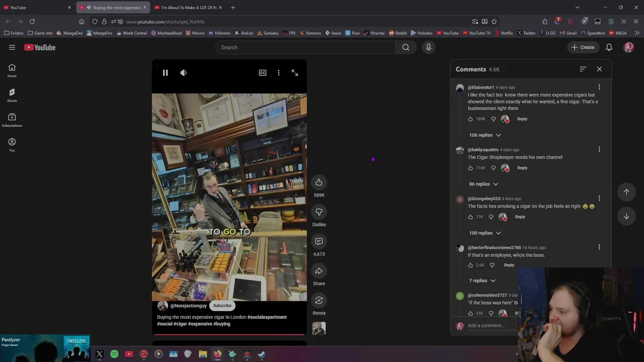This screenshot has width=644, height=362.
Task: Like the @Grungeboy523 comment
Action: coord(470,217)
